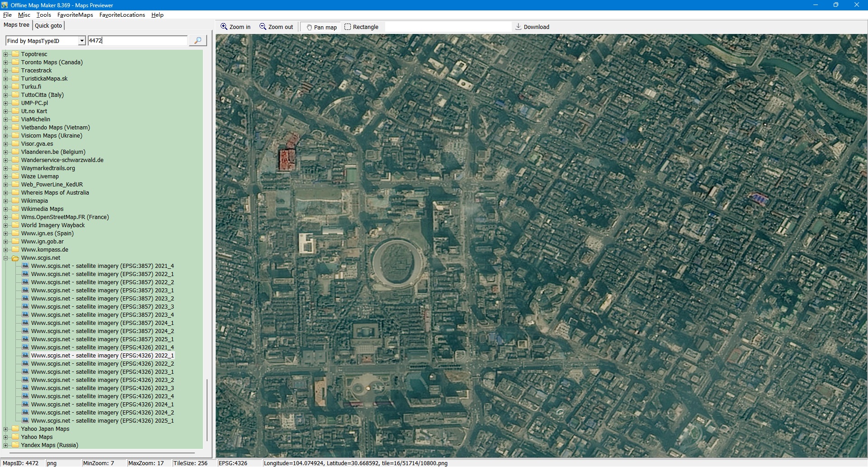The height and width of the screenshot is (467, 868).
Task: Click the search field containing 4472
Action: pyautogui.click(x=137, y=41)
